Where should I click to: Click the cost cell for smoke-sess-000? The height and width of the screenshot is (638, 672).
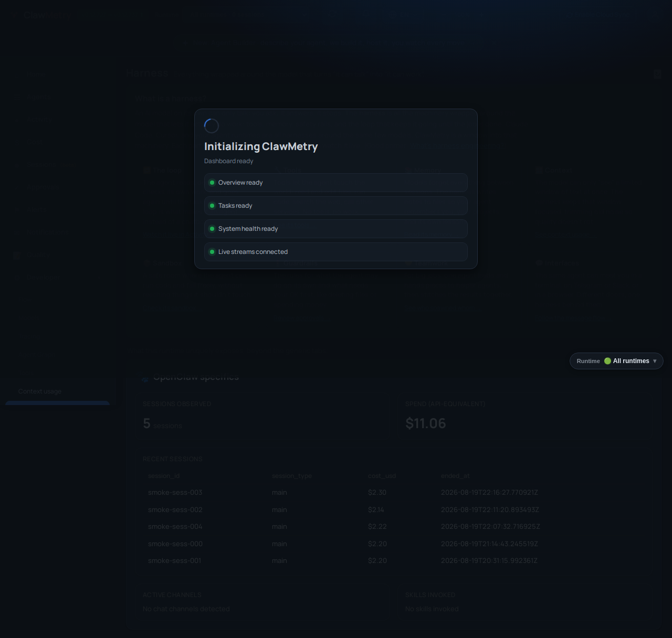(x=377, y=544)
